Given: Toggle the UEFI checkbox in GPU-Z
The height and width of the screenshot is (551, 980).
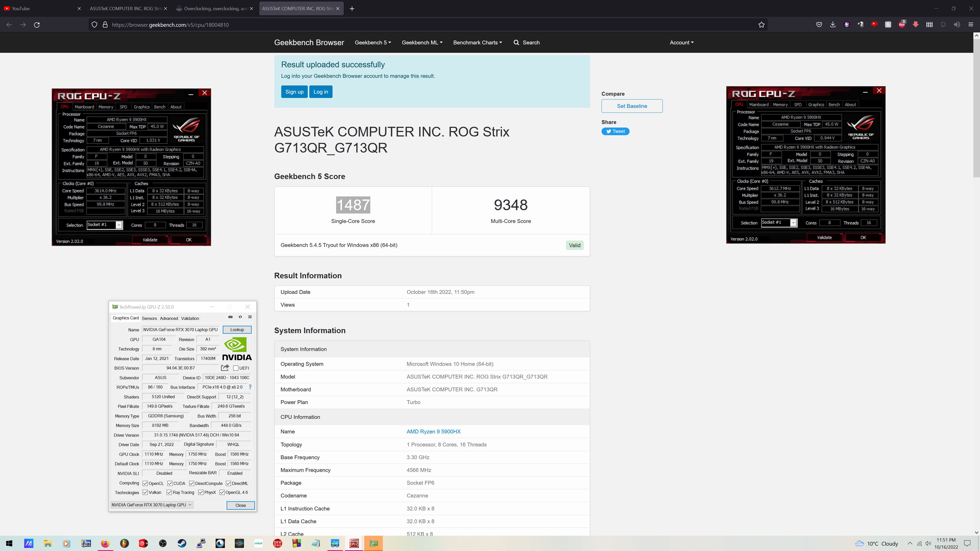Looking at the screenshot, I should pos(236,368).
